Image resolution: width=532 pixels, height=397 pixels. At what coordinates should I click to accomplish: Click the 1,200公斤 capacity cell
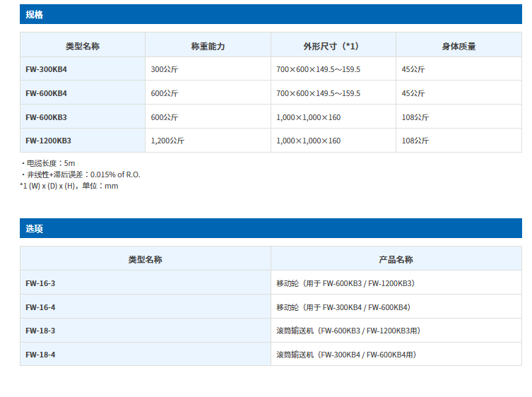pos(208,141)
